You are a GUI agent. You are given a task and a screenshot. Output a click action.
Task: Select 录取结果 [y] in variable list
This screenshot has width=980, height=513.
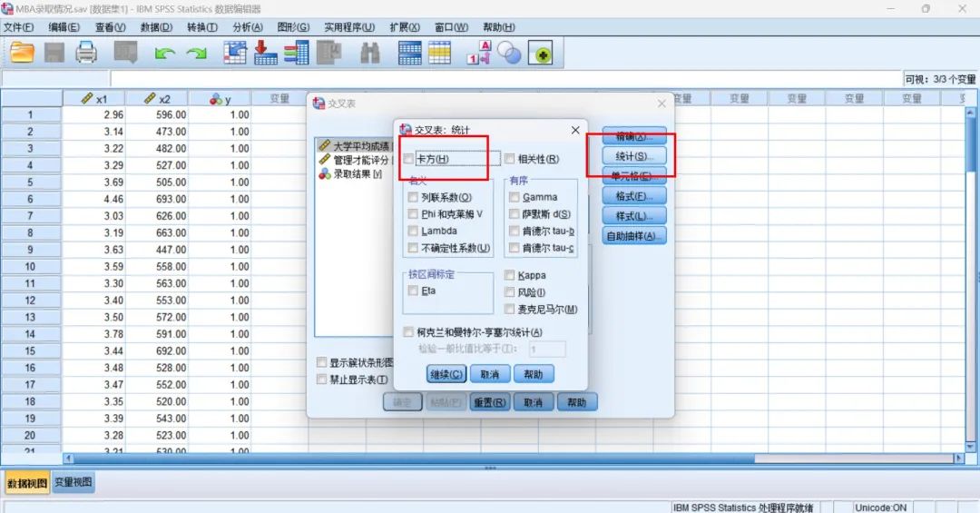(351, 174)
